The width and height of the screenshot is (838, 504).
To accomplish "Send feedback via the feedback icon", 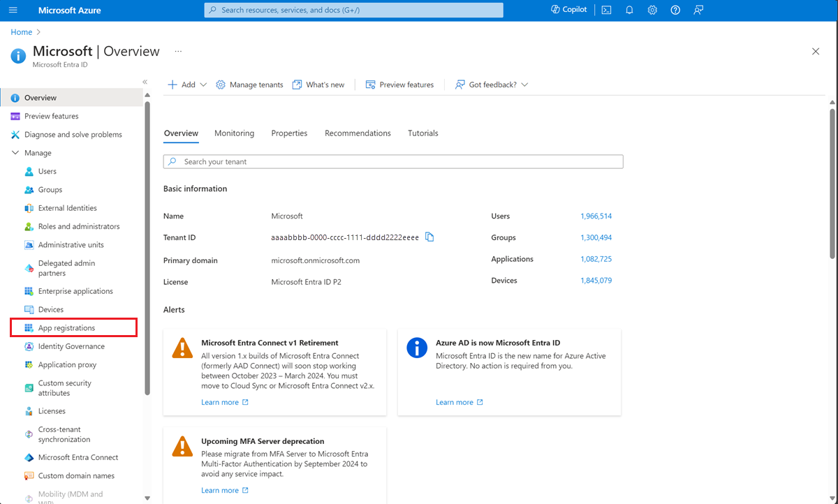I will pyautogui.click(x=698, y=10).
